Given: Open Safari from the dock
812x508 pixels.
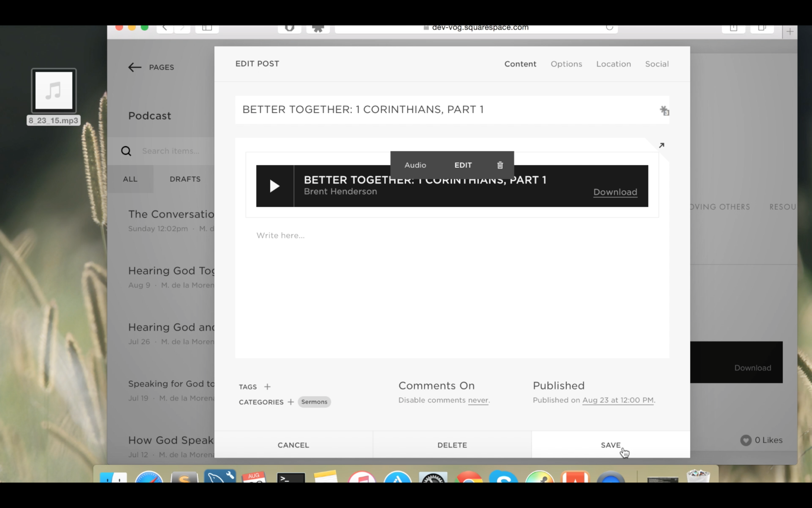Looking at the screenshot, I should 149,477.
